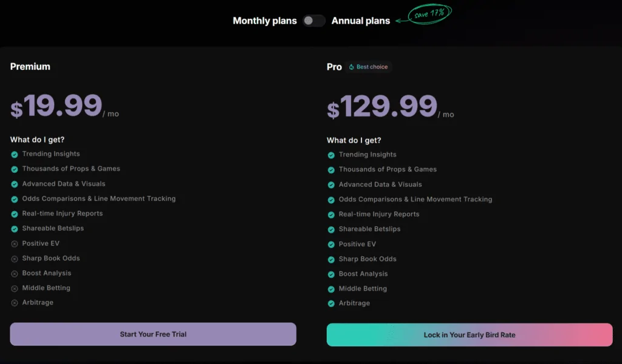Screen dimensions: 622x364
Task: Click the X icon beside Arbitrage on Premium plan
Action: coord(14,302)
